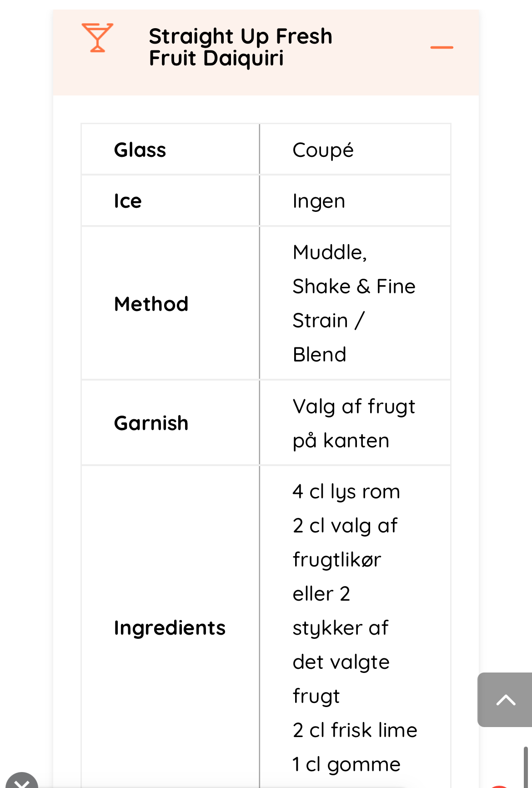Select the Ice row label
This screenshot has width=532, height=788.
tap(128, 201)
